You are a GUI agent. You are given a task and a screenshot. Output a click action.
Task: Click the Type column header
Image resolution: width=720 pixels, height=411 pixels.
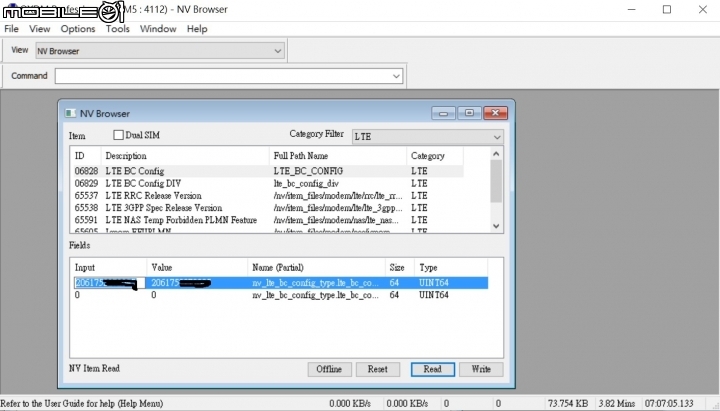[451, 267]
